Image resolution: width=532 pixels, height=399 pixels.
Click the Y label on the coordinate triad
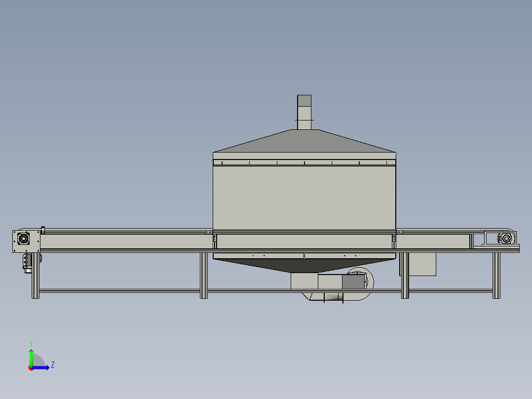click(x=31, y=343)
